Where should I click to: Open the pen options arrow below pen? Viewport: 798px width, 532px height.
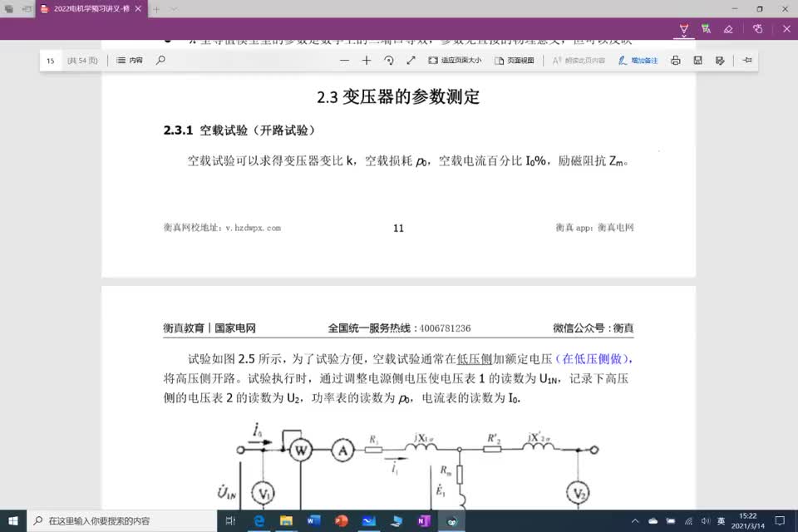pos(683,36)
